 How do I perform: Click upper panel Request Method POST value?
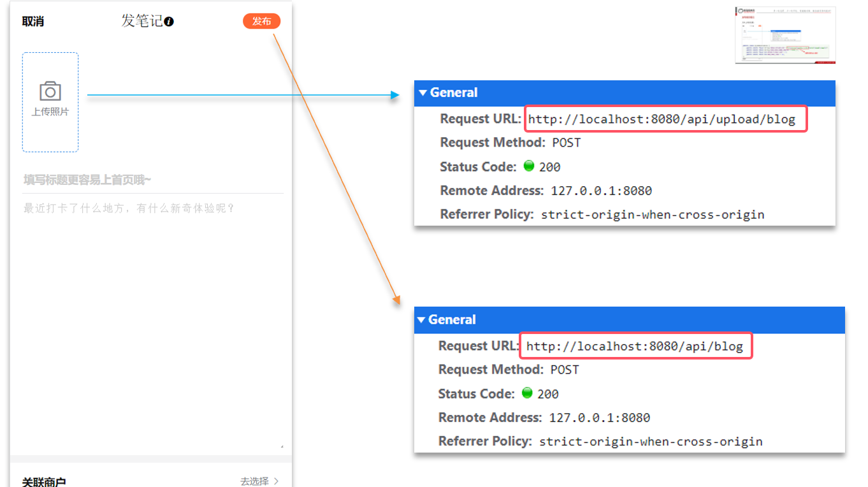(567, 143)
